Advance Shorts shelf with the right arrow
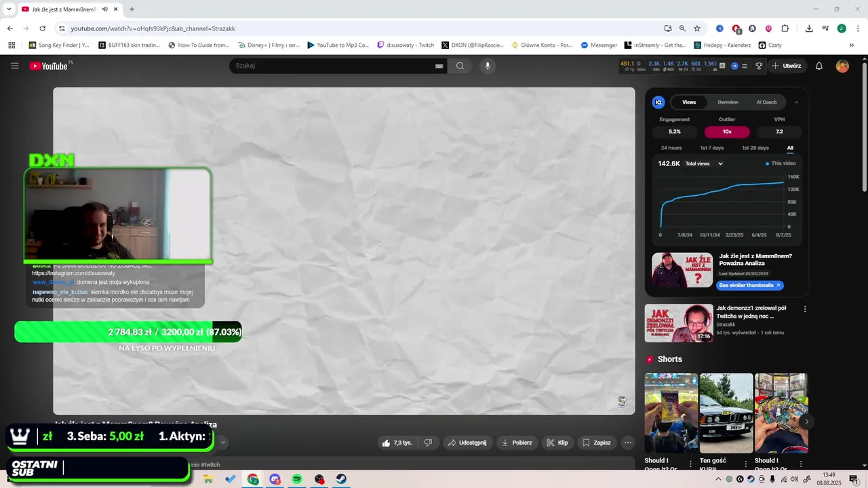 [x=806, y=422]
